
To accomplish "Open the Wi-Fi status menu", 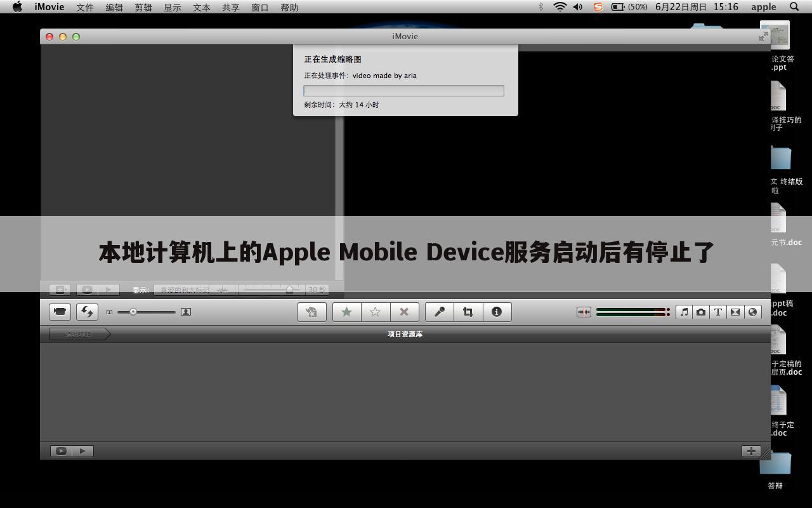I will (x=560, y=7).
